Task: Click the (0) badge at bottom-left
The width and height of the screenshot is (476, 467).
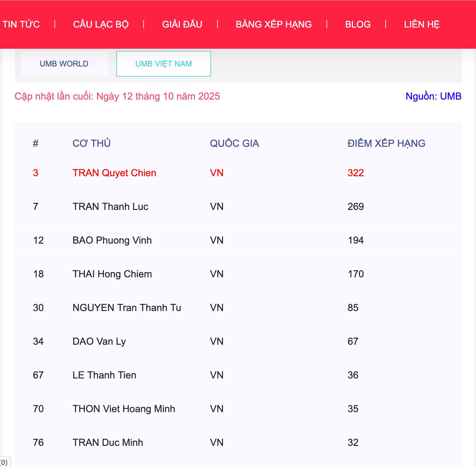Action: point(4,462)
